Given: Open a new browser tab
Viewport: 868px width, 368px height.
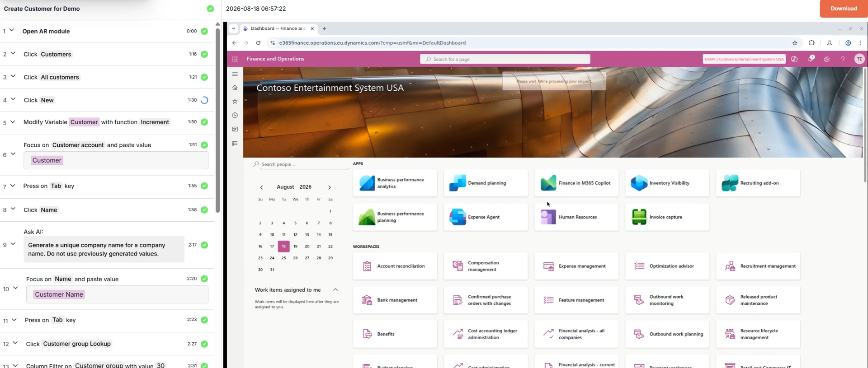Looking at the screenshot, I should [x=324, y=28].
